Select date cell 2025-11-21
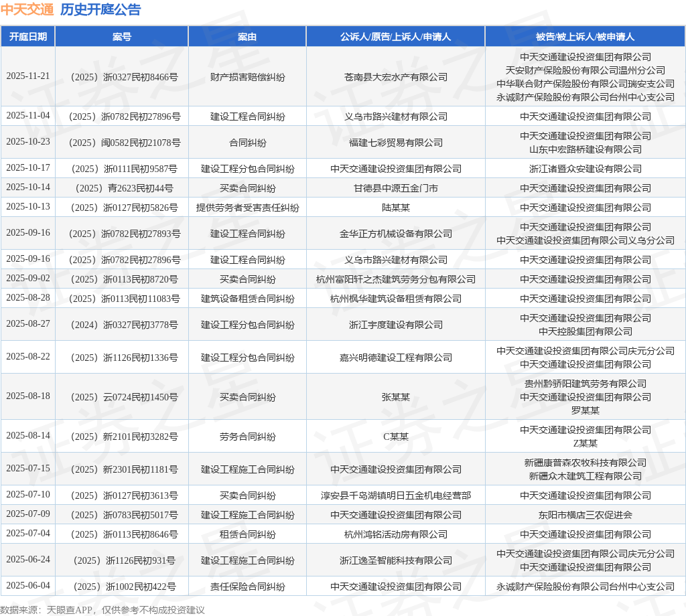This screenshot has width=686, height=616. click(28, 76)
